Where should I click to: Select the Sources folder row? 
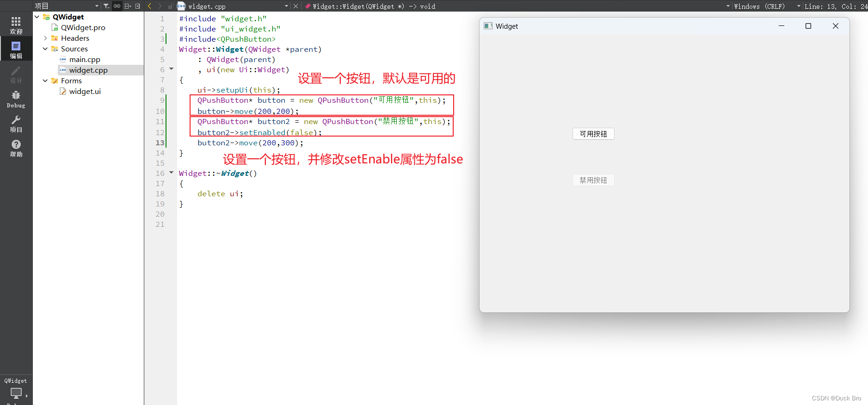(x=74, y=49)
